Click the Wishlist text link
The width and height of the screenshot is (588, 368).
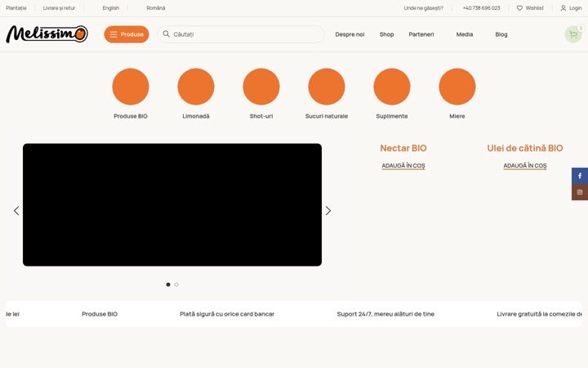534,8
